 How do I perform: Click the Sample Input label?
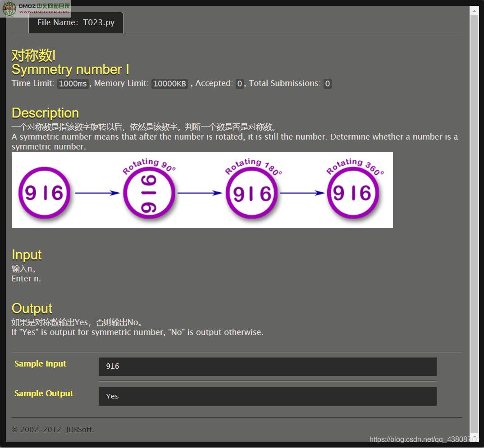pos(41,364)
